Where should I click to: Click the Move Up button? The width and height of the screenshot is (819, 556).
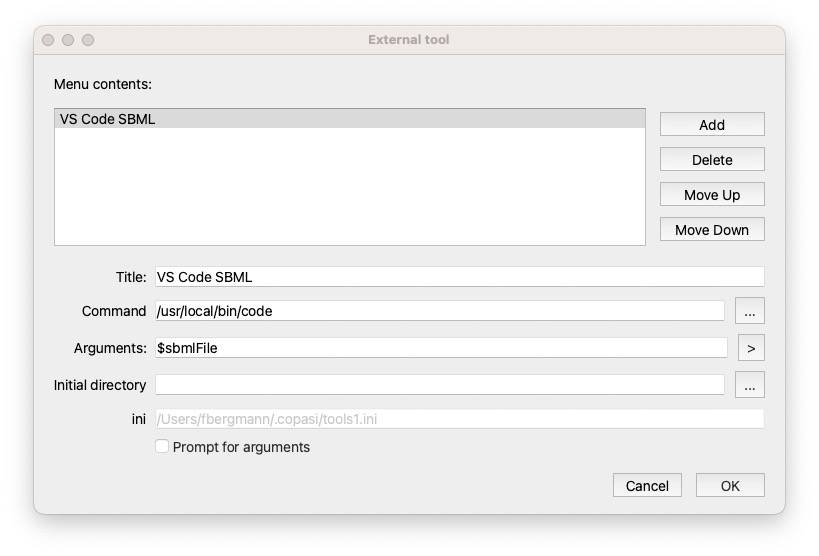[x=712, y=194]
